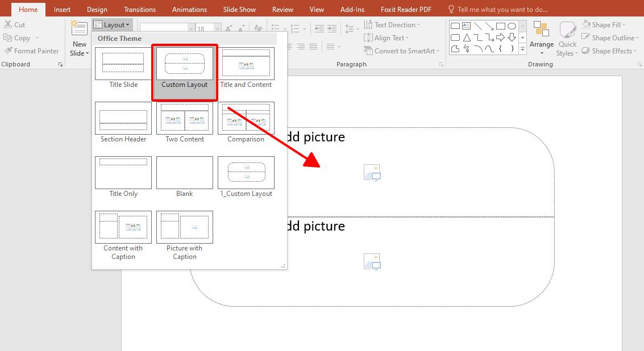The height and width of the screenshot is (351, 644).
Task: Select the Blank layout
Action: (x=184, y=172)
